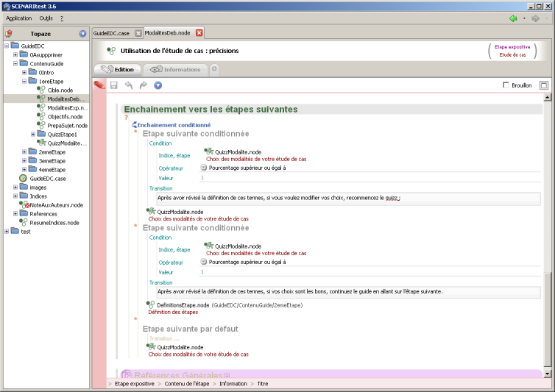Switch to the Informations tab
The height and width of the screenshot is (392, 555).
click(x=175, y=69)
